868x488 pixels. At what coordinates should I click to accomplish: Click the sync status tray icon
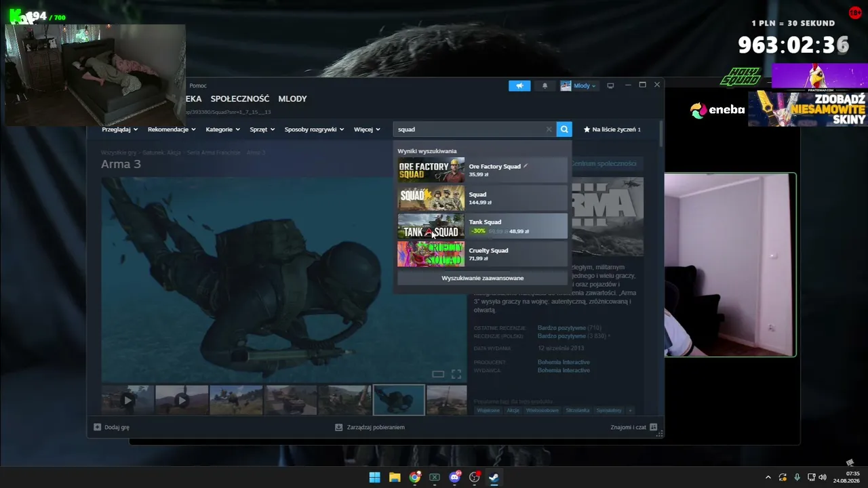(783, 477)
